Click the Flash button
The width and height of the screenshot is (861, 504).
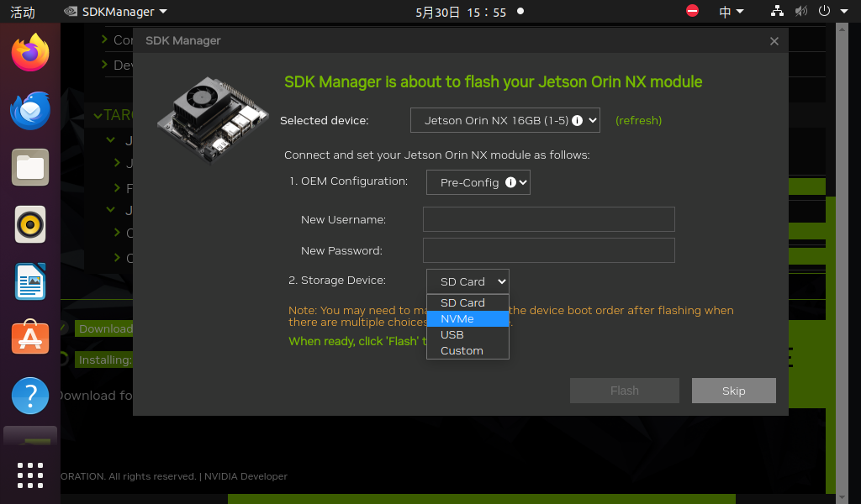point(625,391)
